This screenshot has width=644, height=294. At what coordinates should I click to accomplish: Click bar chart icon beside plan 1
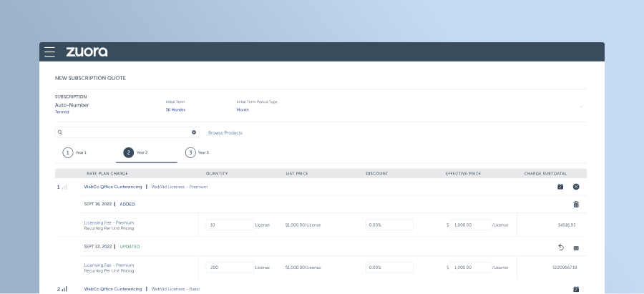pyautogui.click(x=64, y=187)
